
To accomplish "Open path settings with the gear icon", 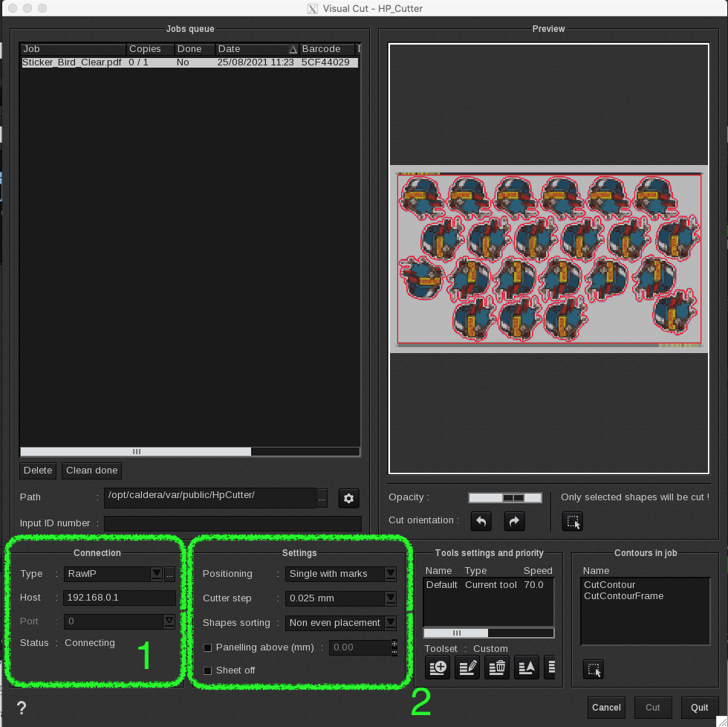I will (348, 498).
